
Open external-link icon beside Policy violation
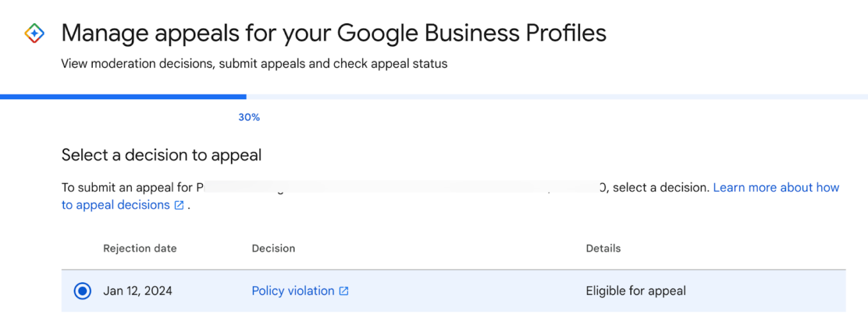pyautogui.click(x=344, y=291)
